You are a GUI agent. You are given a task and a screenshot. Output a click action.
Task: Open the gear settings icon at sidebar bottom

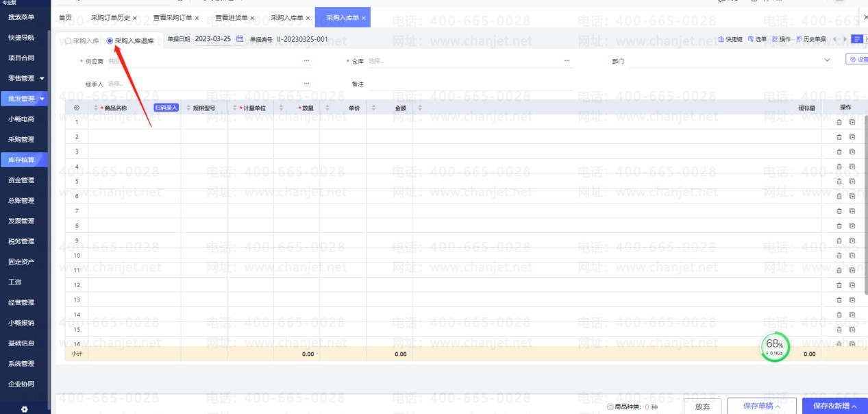25,409
